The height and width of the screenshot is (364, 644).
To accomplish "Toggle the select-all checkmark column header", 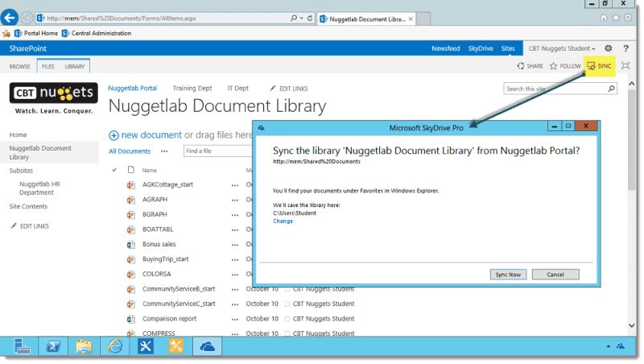I will (x=114, y=170).
